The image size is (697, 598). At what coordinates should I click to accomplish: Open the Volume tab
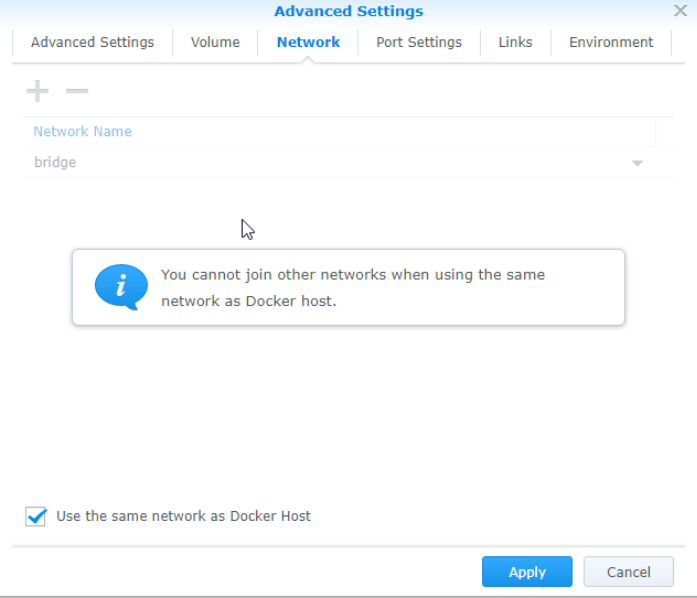[x=215, y=42]
